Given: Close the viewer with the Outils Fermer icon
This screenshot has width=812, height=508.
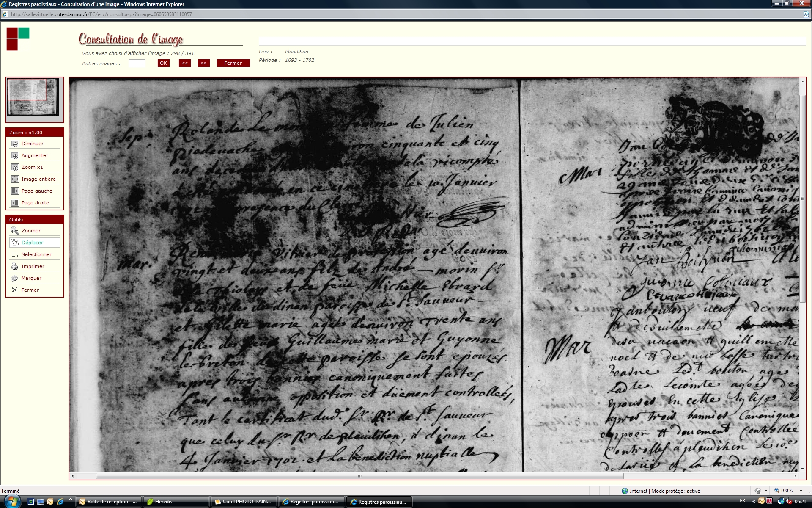Looking at the screenshot, I should (x=15, y=290).
